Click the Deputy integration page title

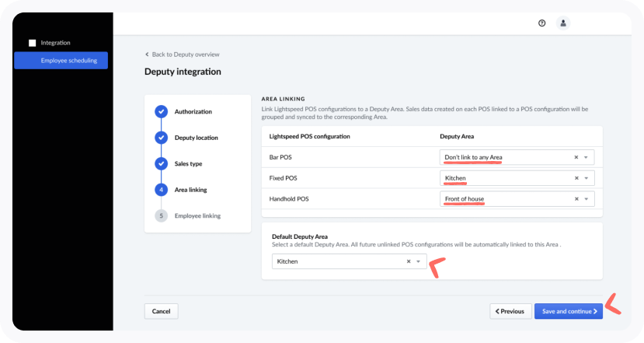point(183,72)
